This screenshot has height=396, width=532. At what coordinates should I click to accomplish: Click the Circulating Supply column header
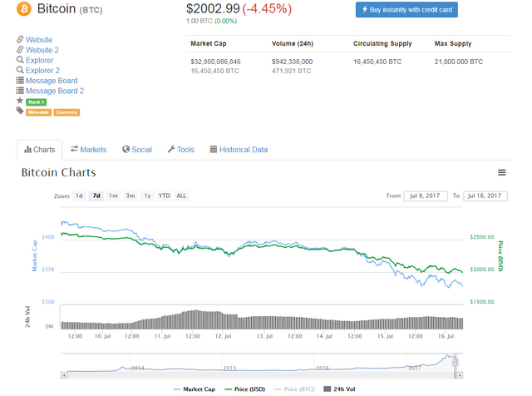pos(382,43)
